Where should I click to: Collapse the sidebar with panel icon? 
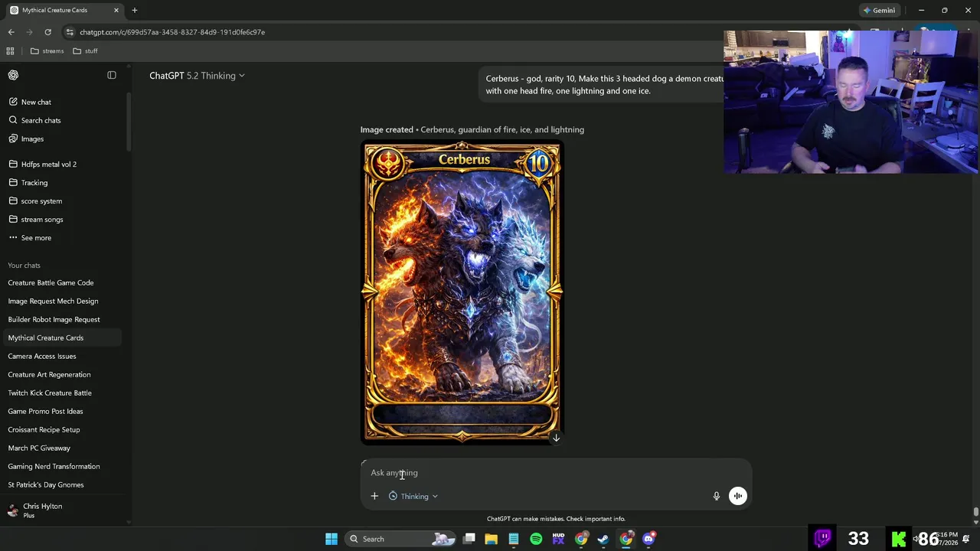tap(112, 75)
